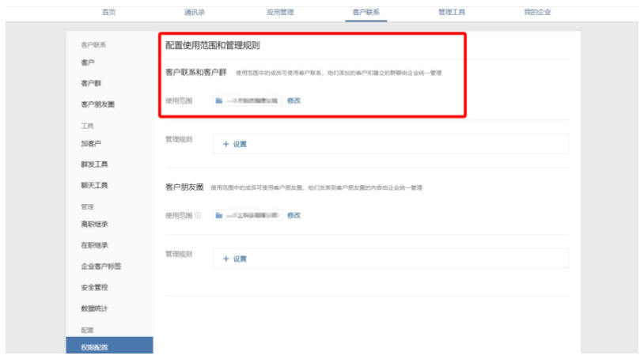Click 修改 for 客户联系和客户群 scope

(x=294, y=100)
